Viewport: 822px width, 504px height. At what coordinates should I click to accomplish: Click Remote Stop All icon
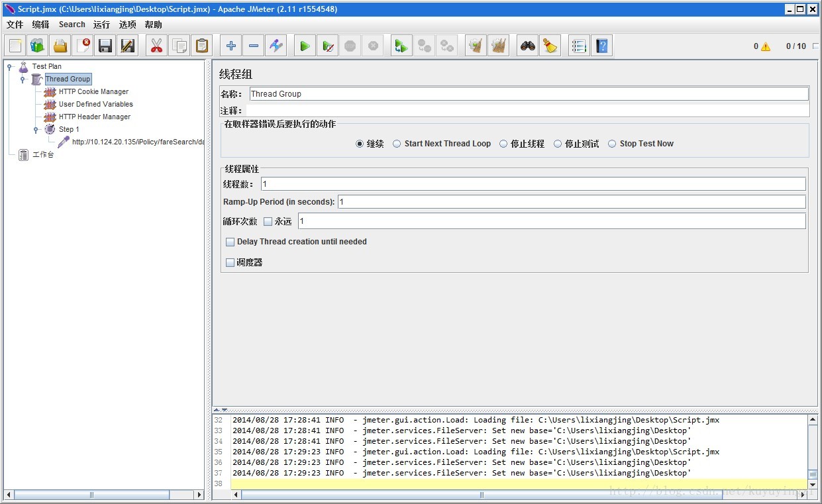pos(424,46)
